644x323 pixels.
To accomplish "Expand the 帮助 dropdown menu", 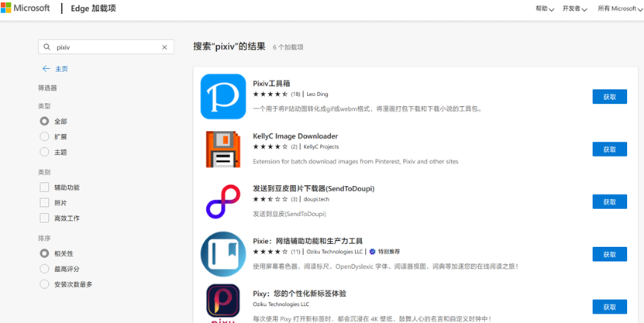I will point(545,9).
